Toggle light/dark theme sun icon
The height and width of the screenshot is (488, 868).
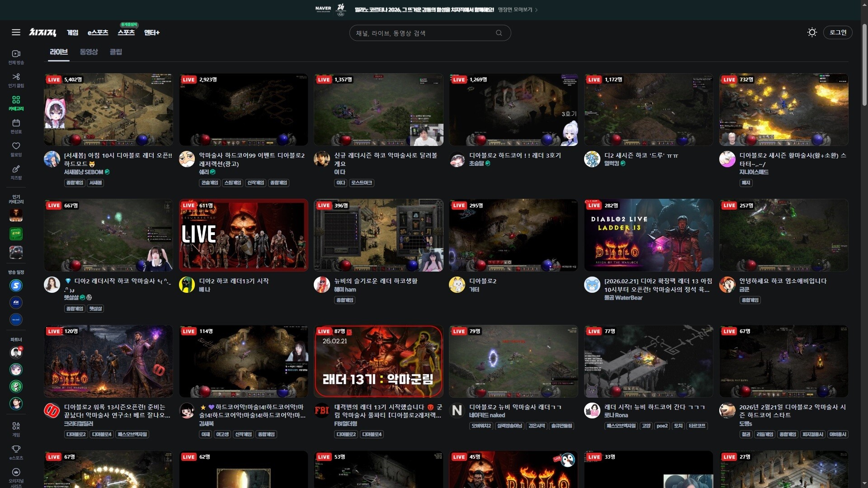click(812, 32)
